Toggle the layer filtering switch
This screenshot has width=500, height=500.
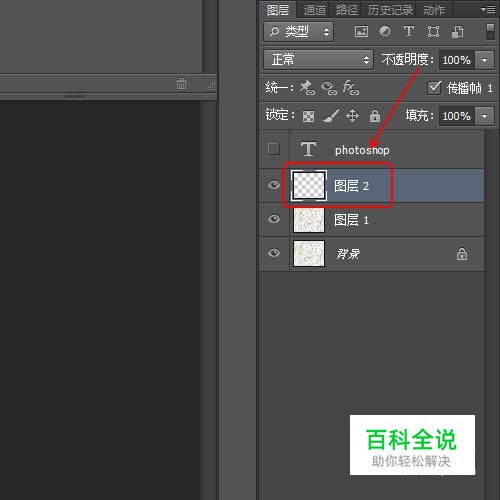(490, 31)
